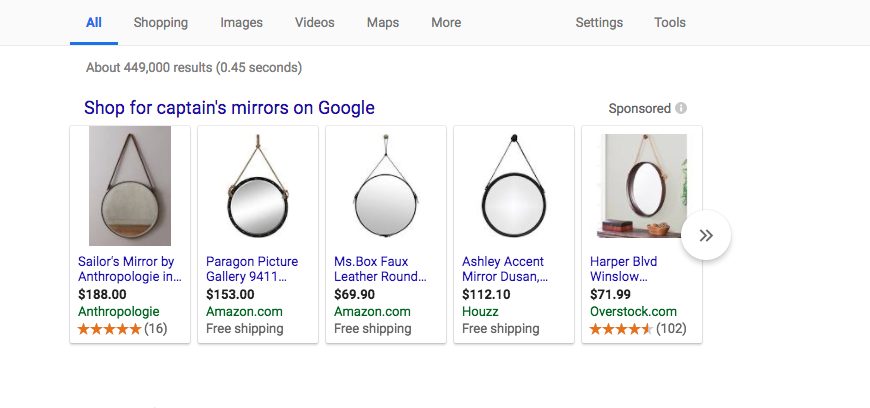Expand the More search options menu
The width and height of the screenshot is (870, 408).
coord(446,23)
